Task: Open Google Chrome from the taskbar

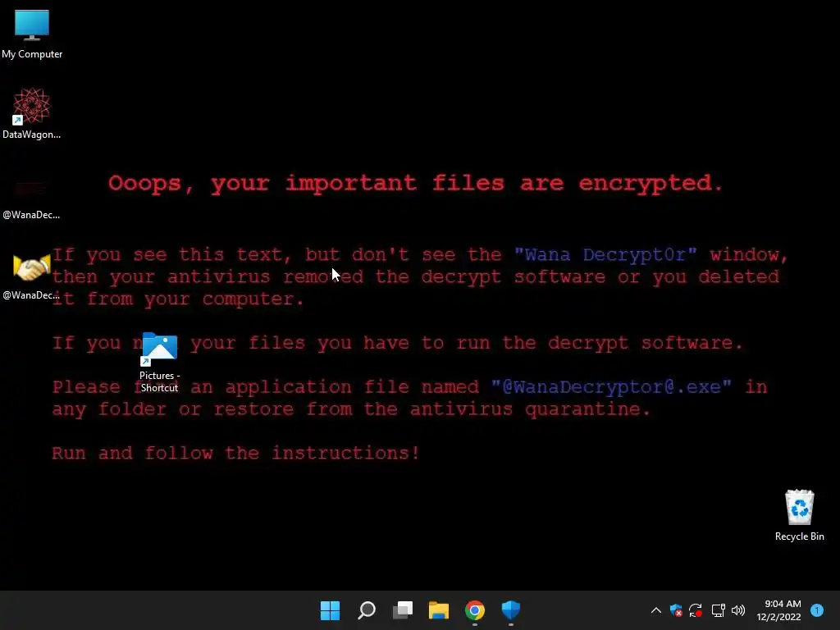Action: pos(475,610)
